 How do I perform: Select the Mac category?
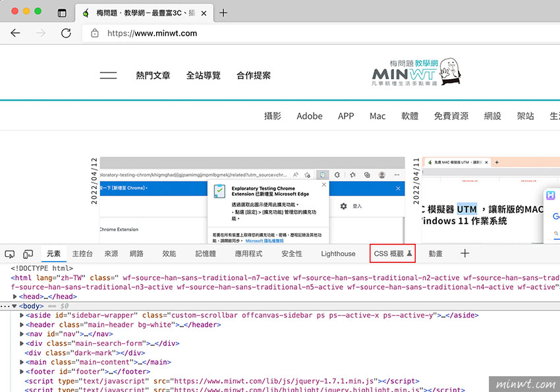point(378,116)
